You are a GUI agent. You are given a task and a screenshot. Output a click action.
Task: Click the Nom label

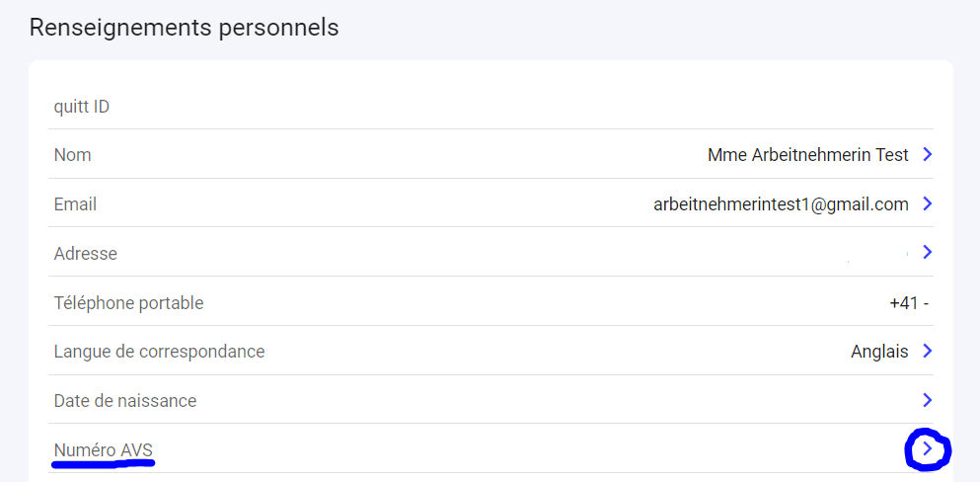(72, 155)
